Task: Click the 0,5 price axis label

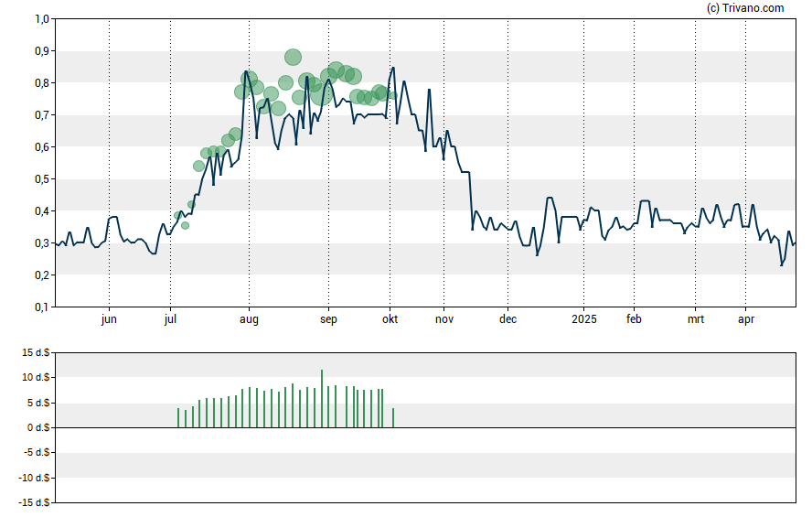Action: (x=42, y=179)
